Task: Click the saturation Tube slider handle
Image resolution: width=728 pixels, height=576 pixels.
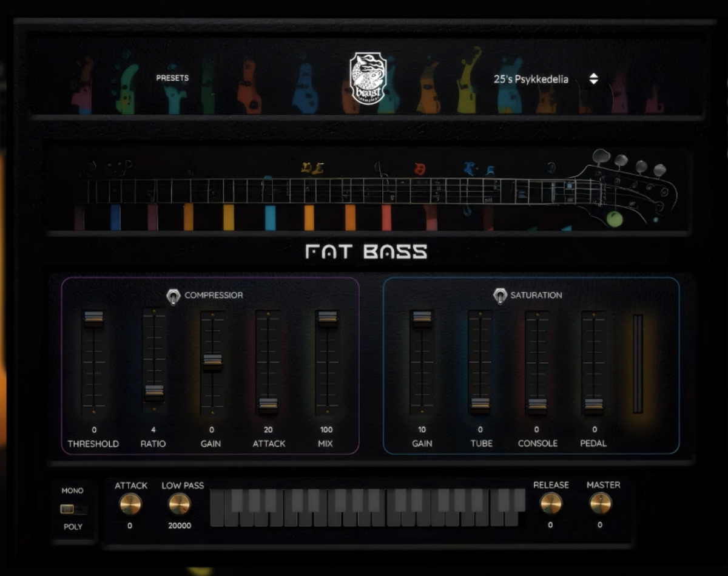Action: [480, 404]
